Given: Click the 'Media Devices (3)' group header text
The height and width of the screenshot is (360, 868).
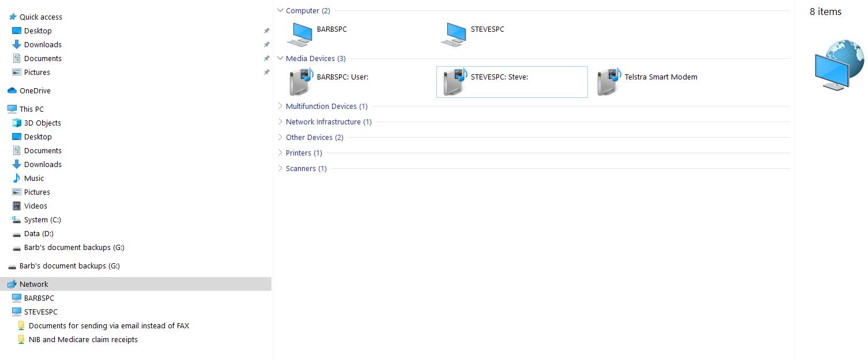Looking at the screenshot, I should coord(316,58).
